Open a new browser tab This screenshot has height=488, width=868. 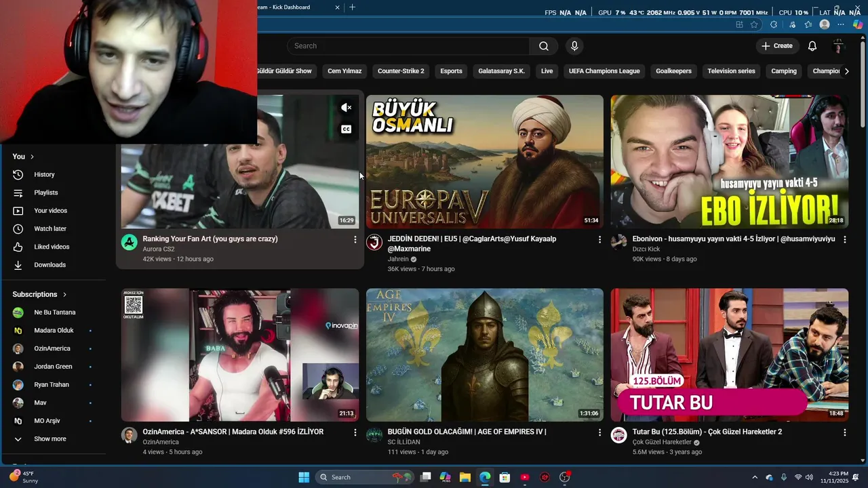352,7
